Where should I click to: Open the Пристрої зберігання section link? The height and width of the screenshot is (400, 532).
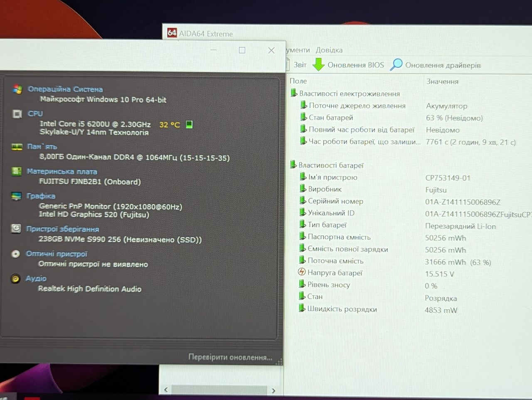62,229
